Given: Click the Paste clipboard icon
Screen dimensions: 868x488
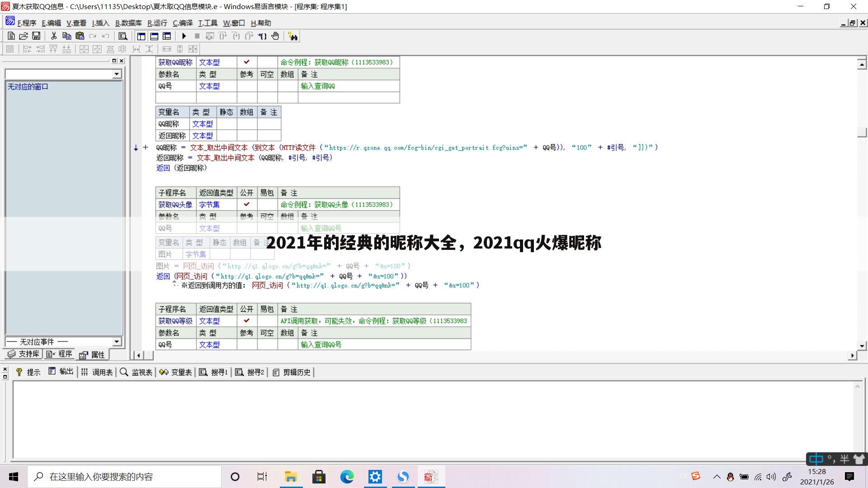Looking at the screenshot, I should [x=80, y=36].
